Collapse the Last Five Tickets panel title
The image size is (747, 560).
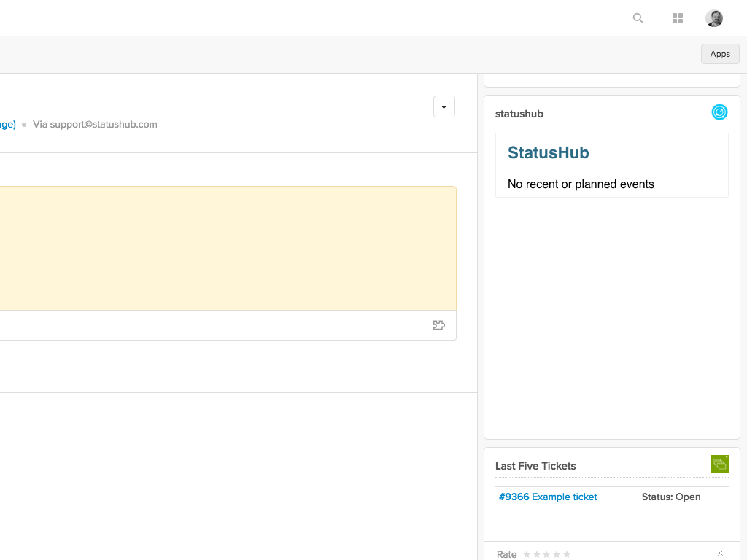pyautogui.click(x=535, y=466)
